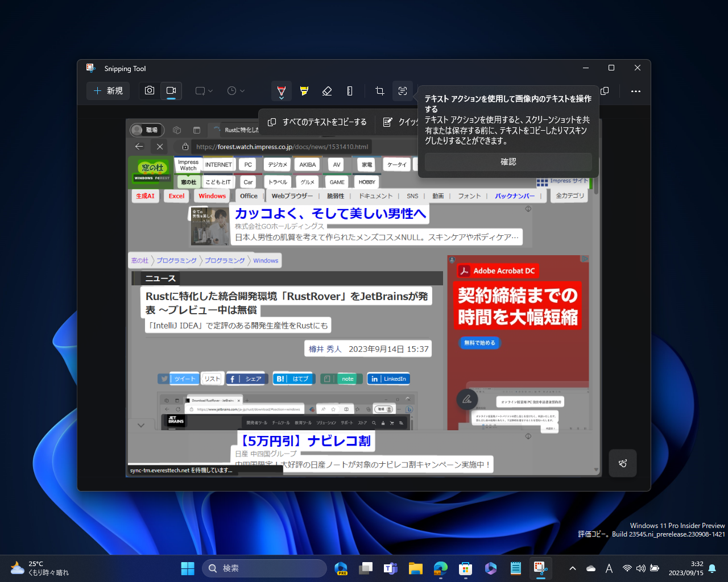The image size is (728, 582).
Task: Open the snip delay timer dropdown
Action: [x=235, y=90]
